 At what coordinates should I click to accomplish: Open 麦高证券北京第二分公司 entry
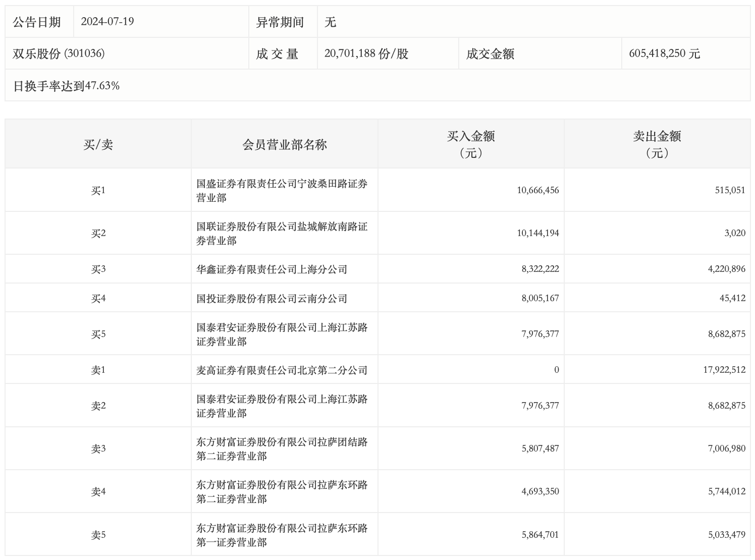pyautogui.click(x=282, y=370)
